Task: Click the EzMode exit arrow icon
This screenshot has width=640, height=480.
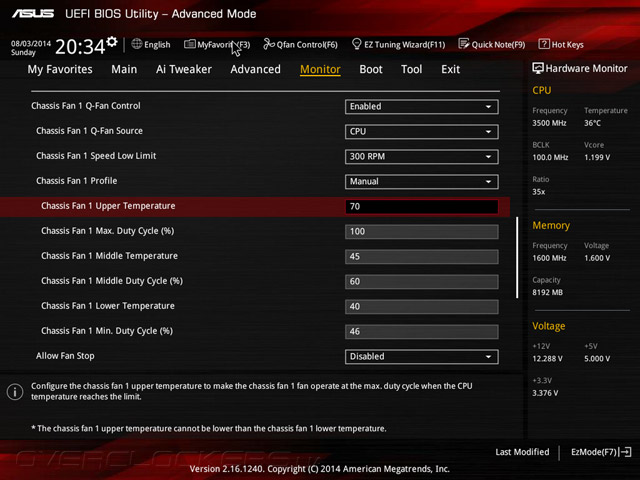Action: [625, 452]
